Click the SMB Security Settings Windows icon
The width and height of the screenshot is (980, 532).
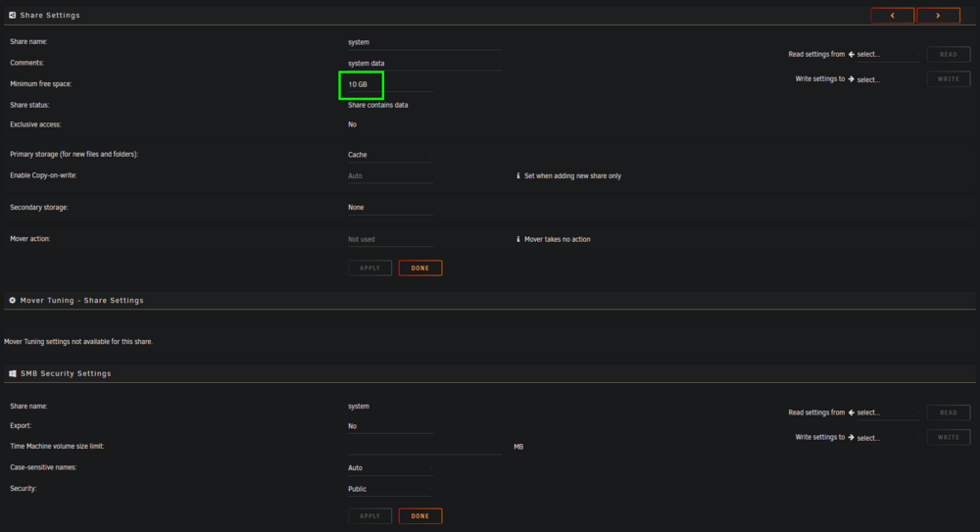tap(12, 374)
